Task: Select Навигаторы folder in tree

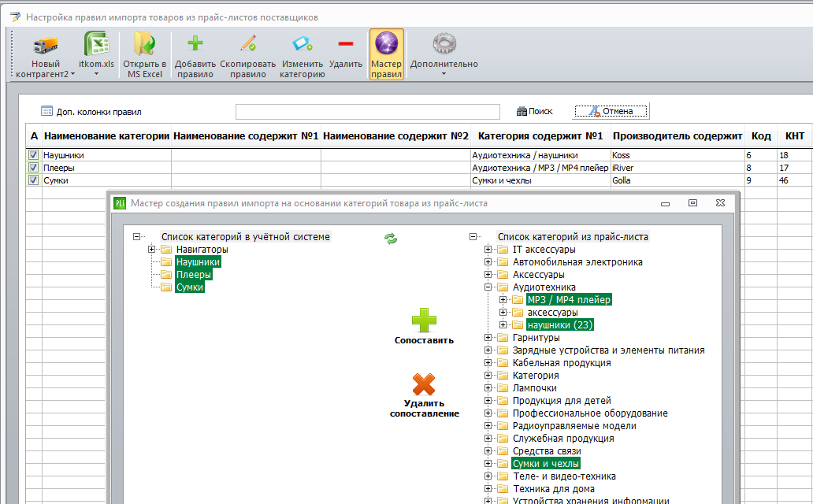Action: click(202, 250)
